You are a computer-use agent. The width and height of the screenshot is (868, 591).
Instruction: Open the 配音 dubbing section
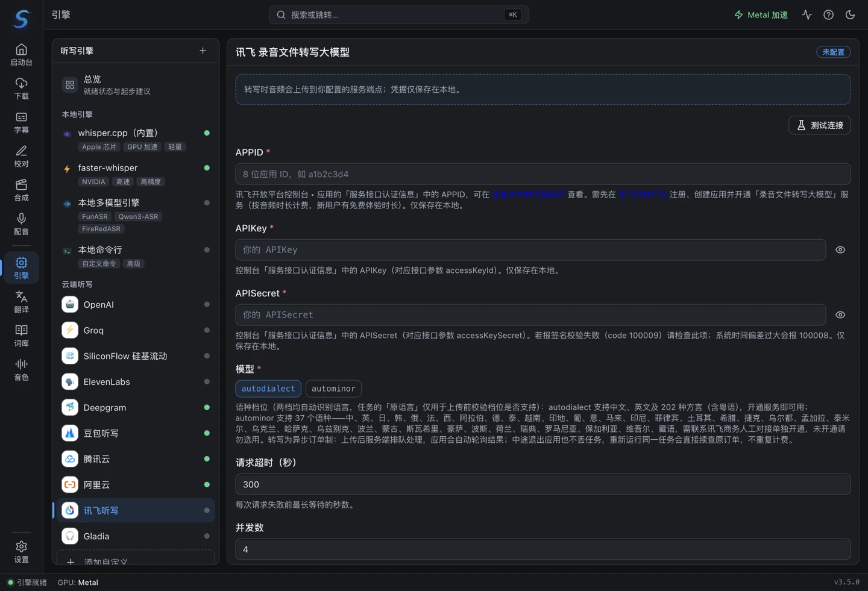[21, 224]
